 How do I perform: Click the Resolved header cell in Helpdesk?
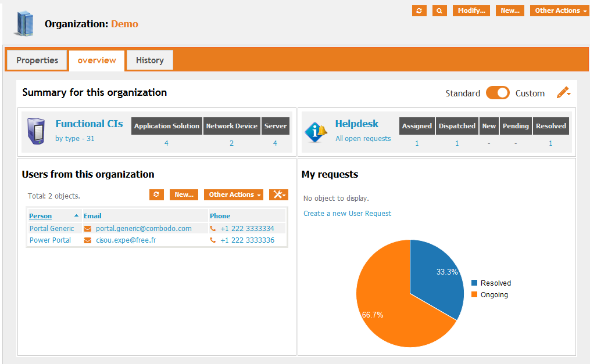(551, 126)
